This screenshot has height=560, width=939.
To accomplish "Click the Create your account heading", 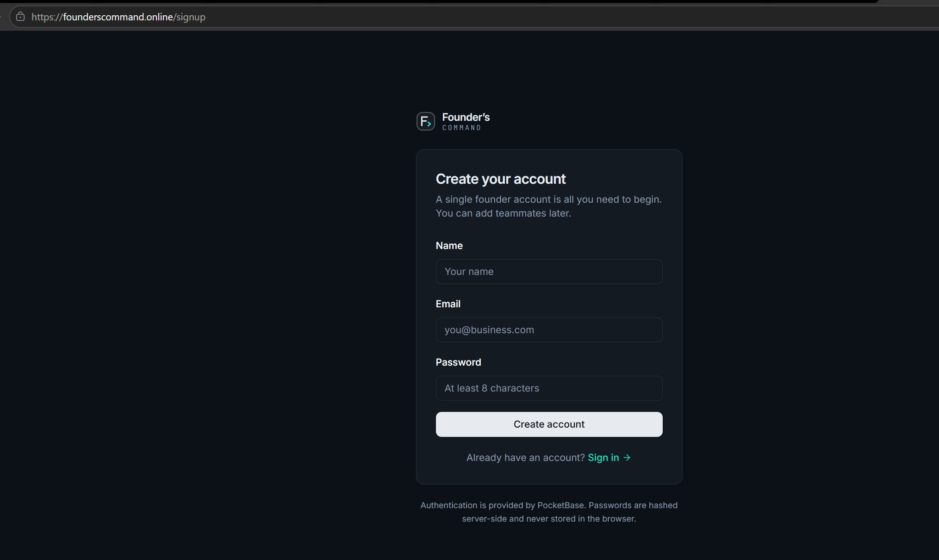I will tap(501, 179).
